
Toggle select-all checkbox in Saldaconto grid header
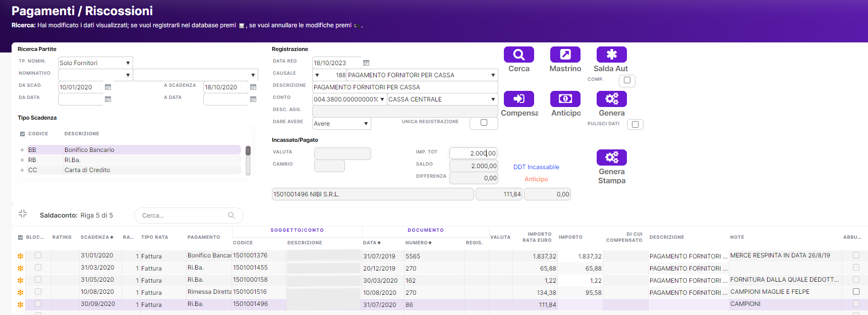(21, 237)
